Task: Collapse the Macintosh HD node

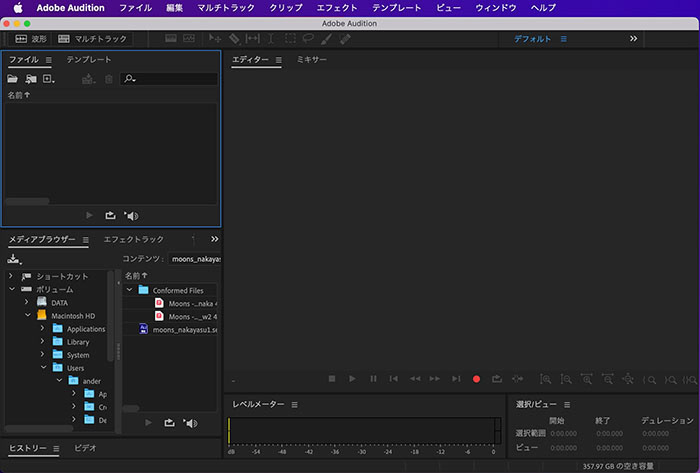Action: click(x=28, y=315)
